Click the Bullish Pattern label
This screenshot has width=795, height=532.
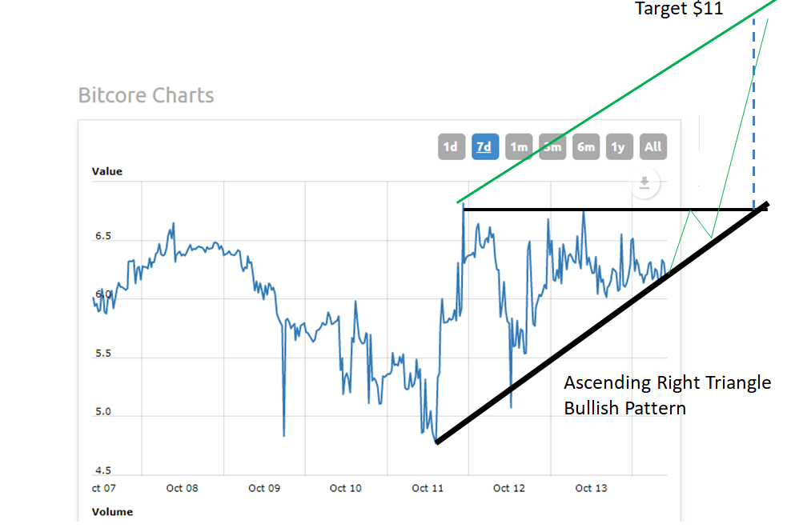click(x=624, y=408)
